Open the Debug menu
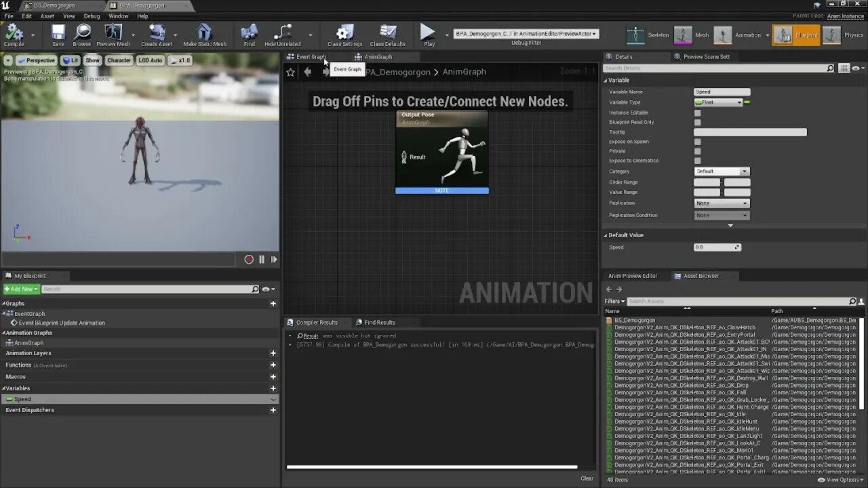Viewport: 868px width, 488px height. [x=92, y=16]
